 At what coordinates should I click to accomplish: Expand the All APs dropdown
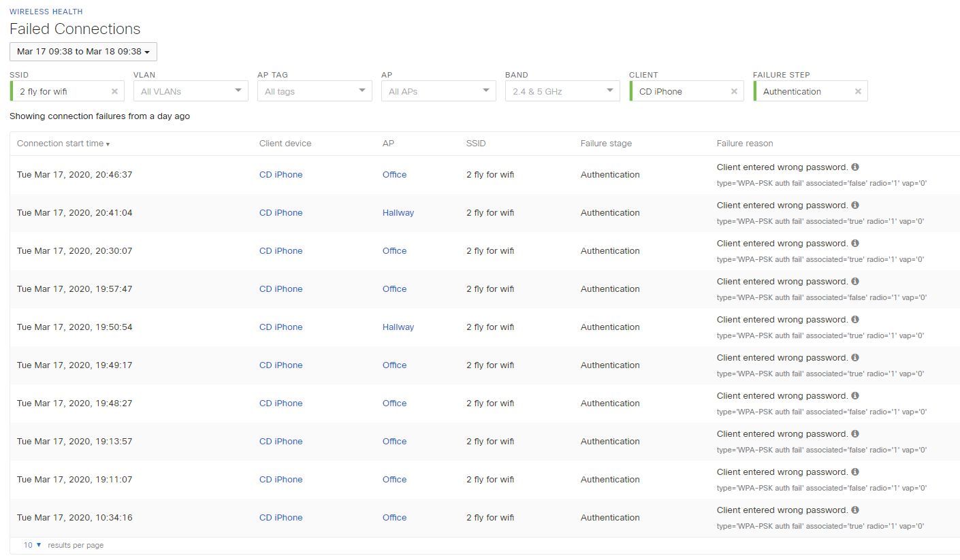(x=438, y=91)
